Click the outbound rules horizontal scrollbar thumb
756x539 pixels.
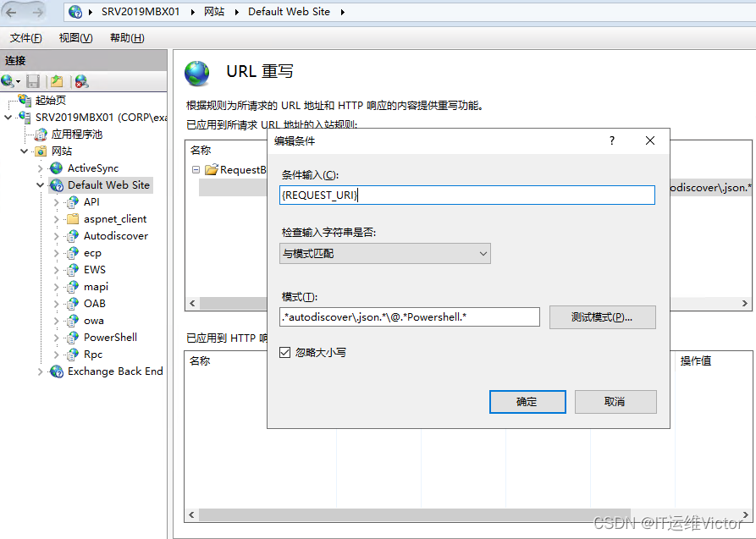415,515
